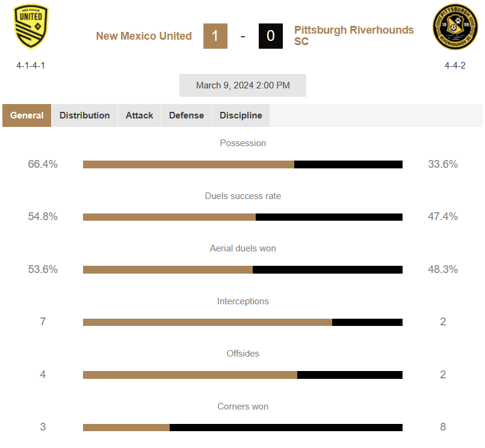Click the Interceptions comparison bar

click(x=243, y=322)
